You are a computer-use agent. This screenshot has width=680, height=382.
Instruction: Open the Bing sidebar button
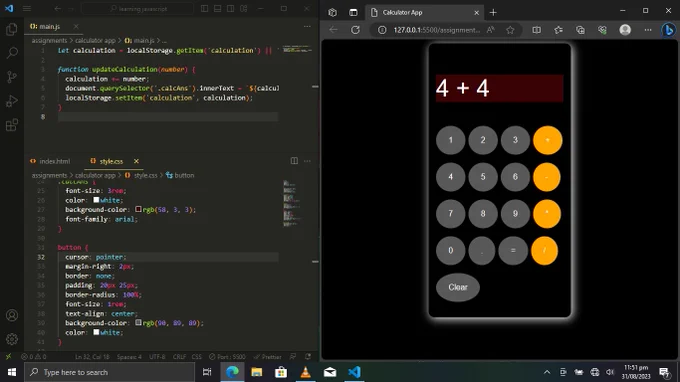coord(668,30)
